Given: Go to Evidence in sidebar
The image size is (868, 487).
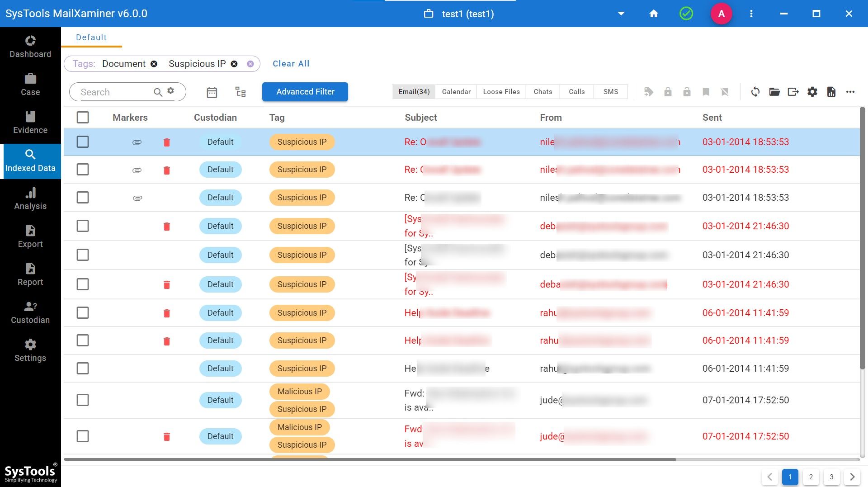Looking at the screenshot, I should [x=30, y=123].
